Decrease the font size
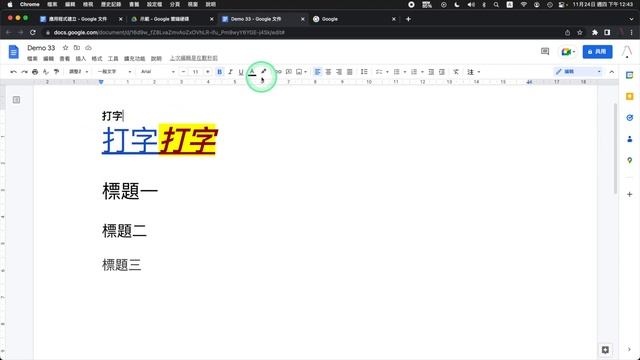640x360 pixels. pyautogui.click(x=183, y=72)
